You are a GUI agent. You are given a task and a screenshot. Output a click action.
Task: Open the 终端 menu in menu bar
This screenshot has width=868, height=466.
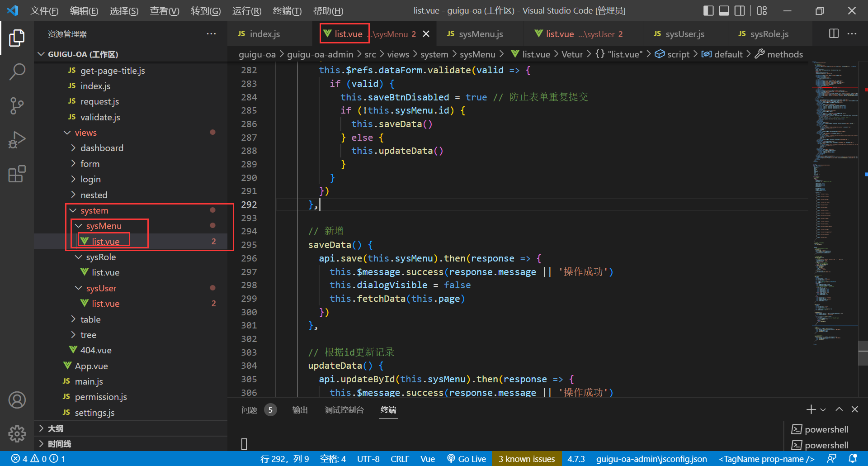pyautogui.click(x=287, y=11)
